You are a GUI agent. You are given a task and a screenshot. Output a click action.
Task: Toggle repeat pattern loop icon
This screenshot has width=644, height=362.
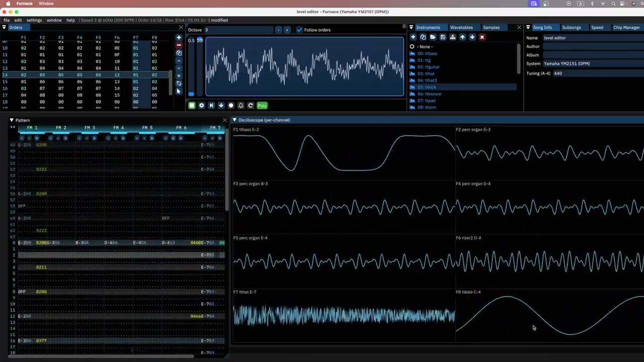tap(251, 106)
